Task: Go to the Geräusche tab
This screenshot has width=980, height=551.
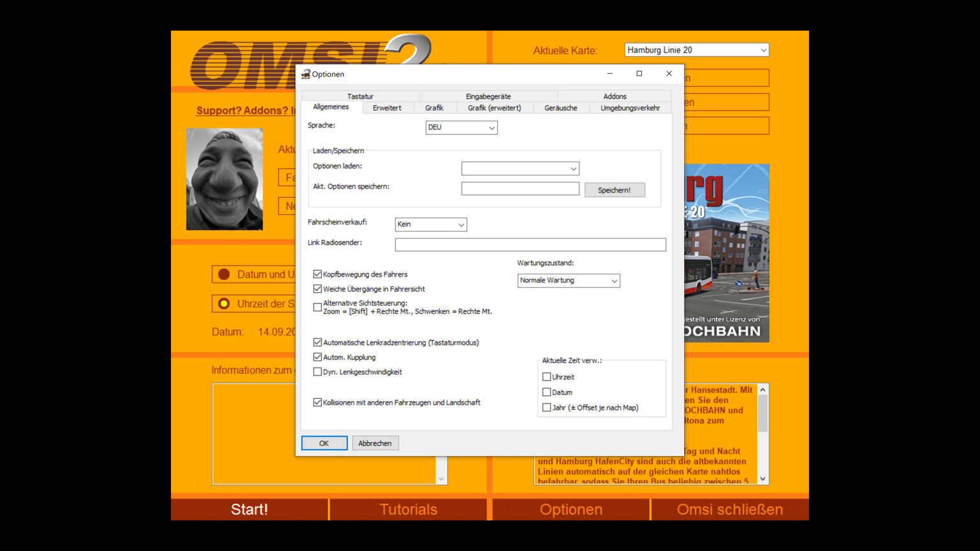Action: (561, 108)
